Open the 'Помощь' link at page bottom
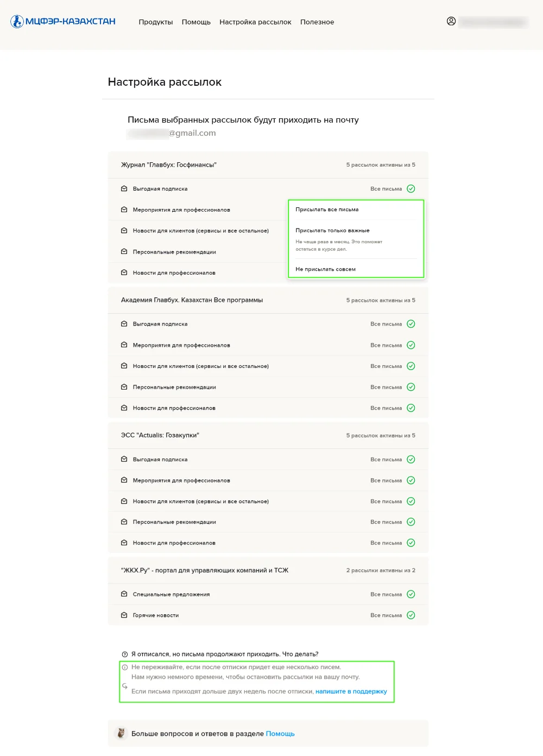The image size is (543, 756). (x=280, y=734)
